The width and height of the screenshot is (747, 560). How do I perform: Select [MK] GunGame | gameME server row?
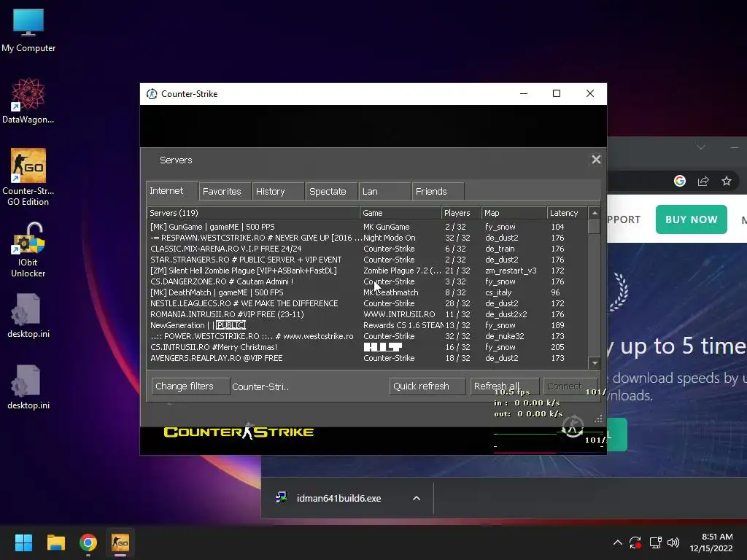[x=368, y=227]
